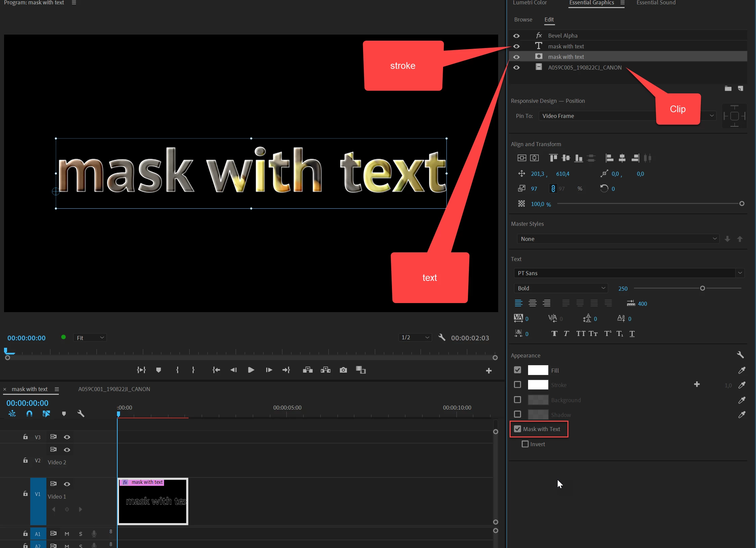The height and width of the screenshot is (548, 756).
Task: Enable the Invert checkbox
Action: (525, 444)
